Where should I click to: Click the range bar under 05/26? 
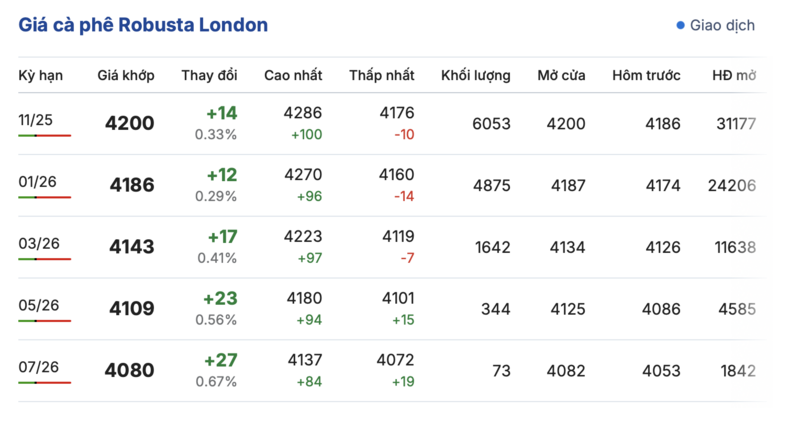[x=44, y=321]
